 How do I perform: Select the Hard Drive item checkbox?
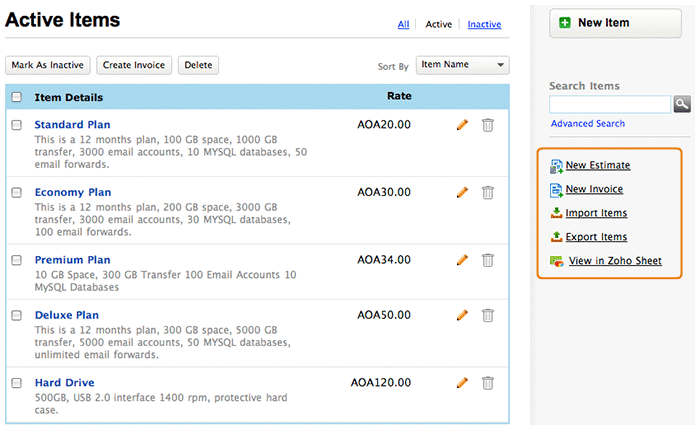coord(16,382)
